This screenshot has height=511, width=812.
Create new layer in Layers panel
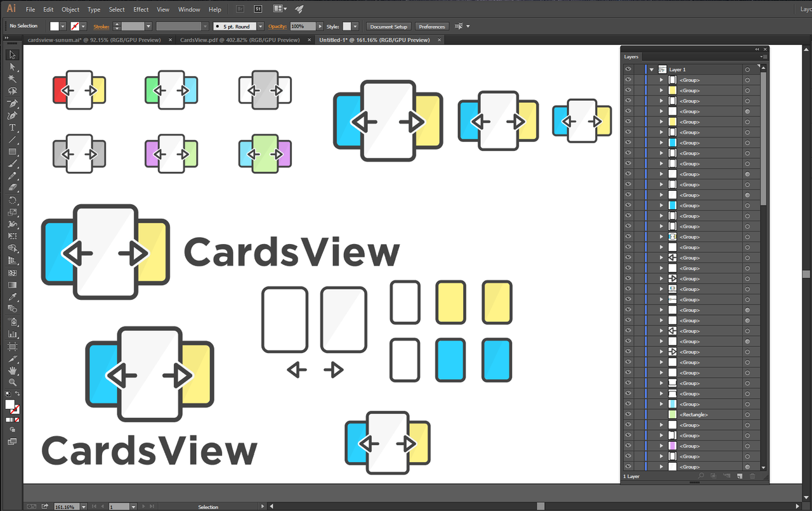[740, 476]
